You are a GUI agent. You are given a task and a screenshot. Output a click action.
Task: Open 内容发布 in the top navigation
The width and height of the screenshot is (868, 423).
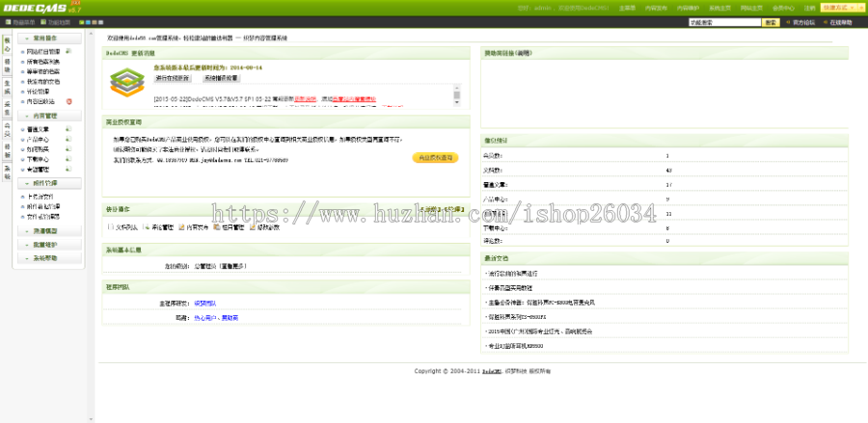click(x=656, y=9)
